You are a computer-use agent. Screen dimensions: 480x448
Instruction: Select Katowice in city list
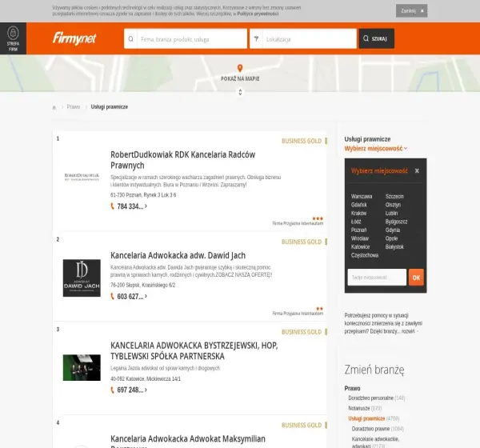point(360,247)
